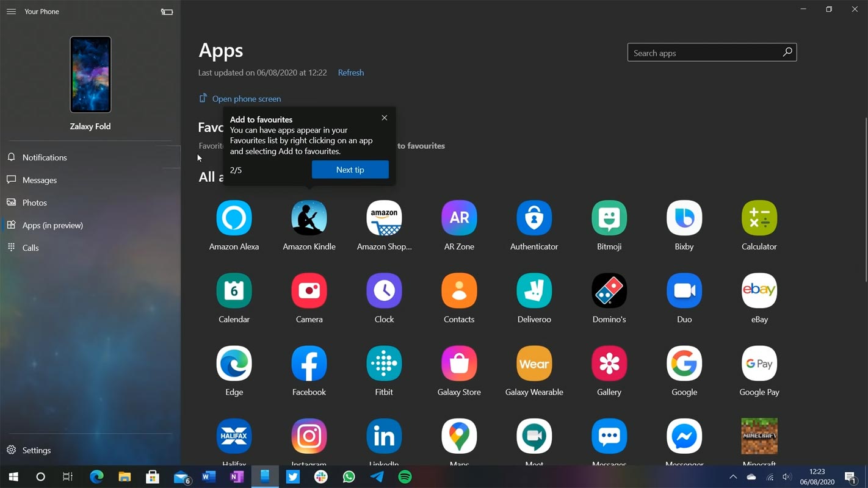Launch the phone Calendar app
This screenshot has height=488, width=868.
[x=234, y=291]
